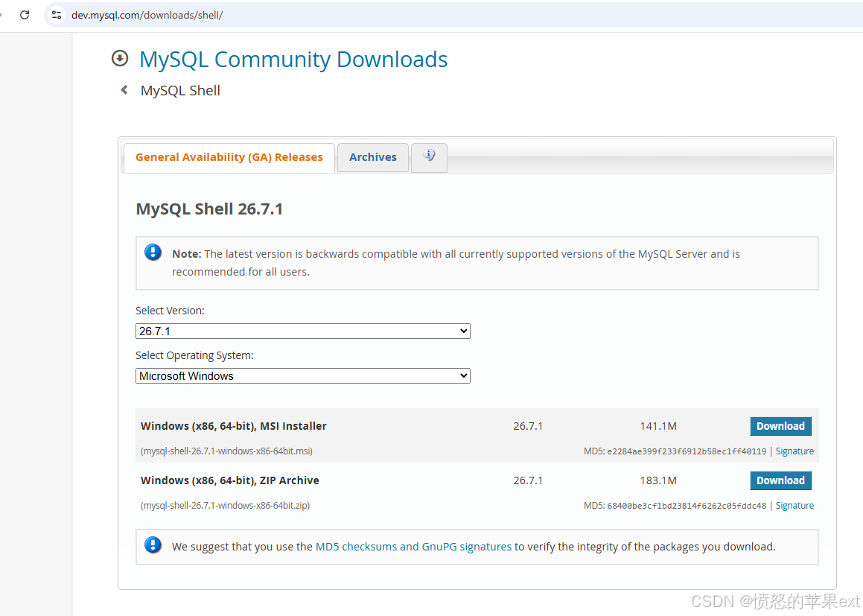The height and width of the screenshot is (616, 863).
Task: Click the 183.1M size value
Action: point(658,480)
